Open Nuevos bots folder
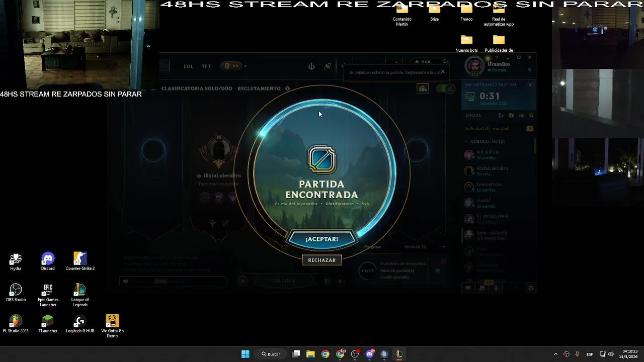 (x=466, y=44)
